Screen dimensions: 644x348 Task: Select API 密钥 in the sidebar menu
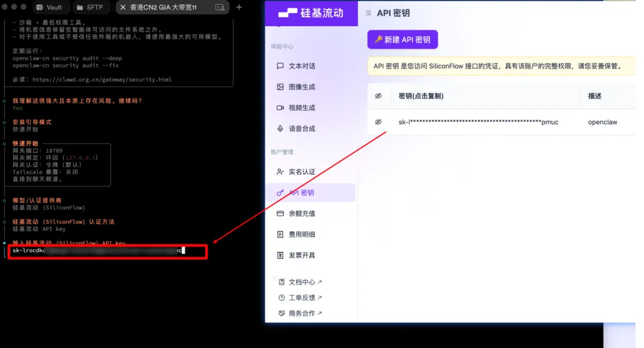point(311,193)
